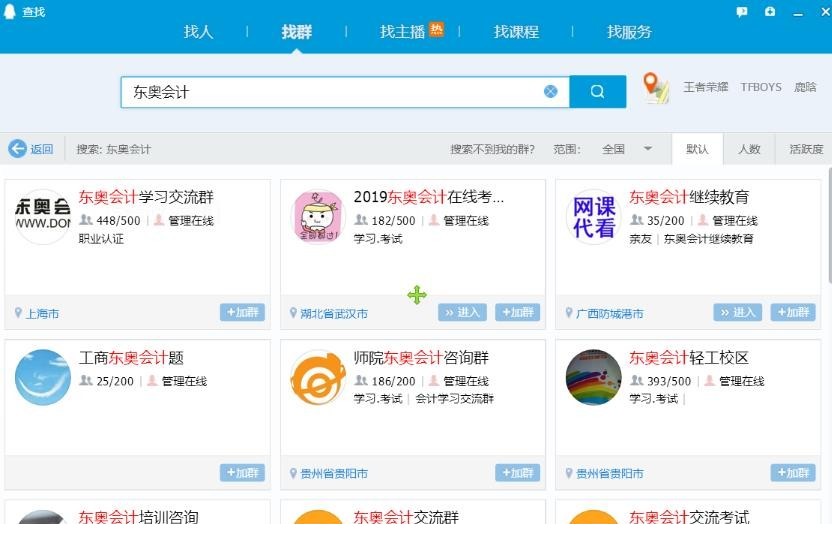This screenshot has width=832, height=547.
Task: Open group title 东奥会计交流考试
Action: 689,517
